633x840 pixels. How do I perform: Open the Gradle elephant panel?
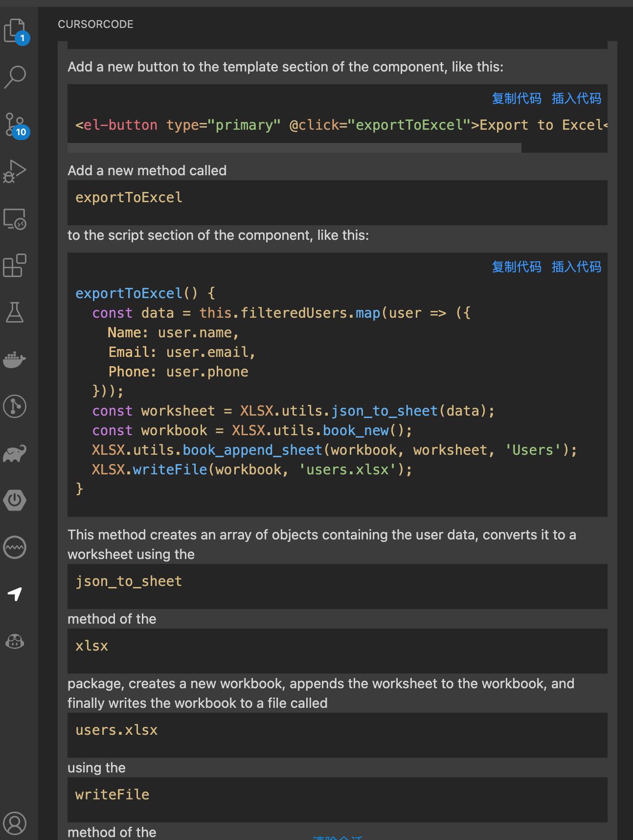pyautogui.click(x=15, y=453)
